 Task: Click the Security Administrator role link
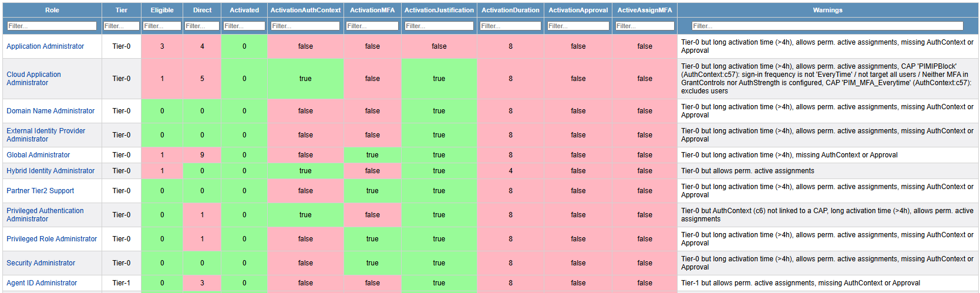(41, 263)
